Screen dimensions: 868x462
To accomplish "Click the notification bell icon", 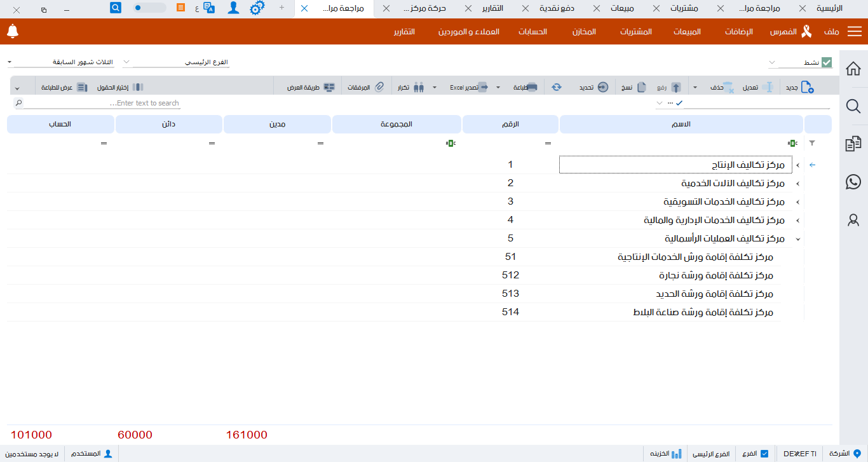I will tap(13, 31).
